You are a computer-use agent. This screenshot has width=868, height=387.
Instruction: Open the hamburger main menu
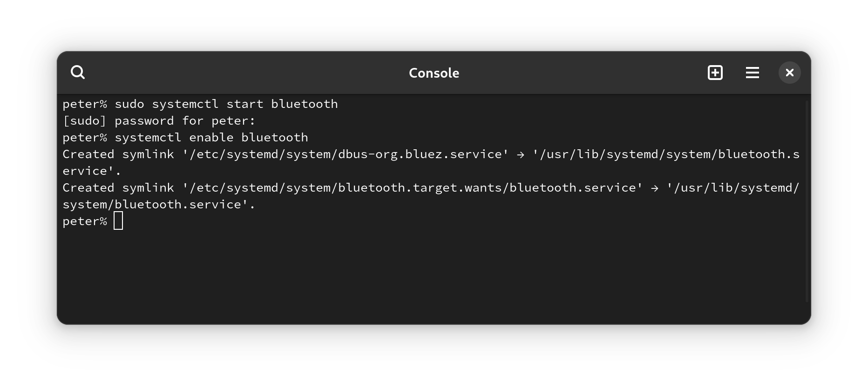tap(753, 73)
